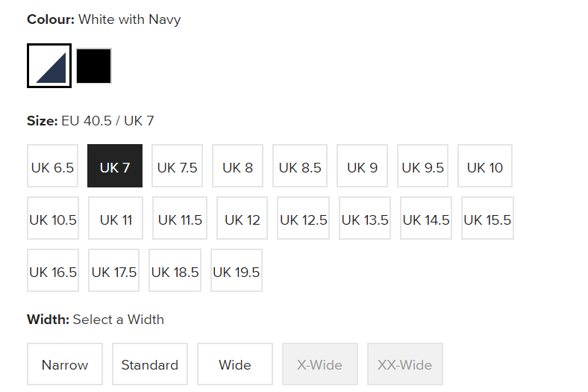The width and height of the screenshot is (588, 392).
Task: Select size UK 10
Action: click(x=485, y=166)
